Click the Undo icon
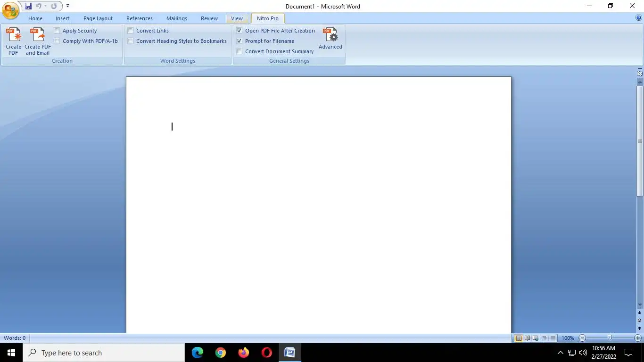The height and width of the screenshot is (362, 644). pos(39,6)
